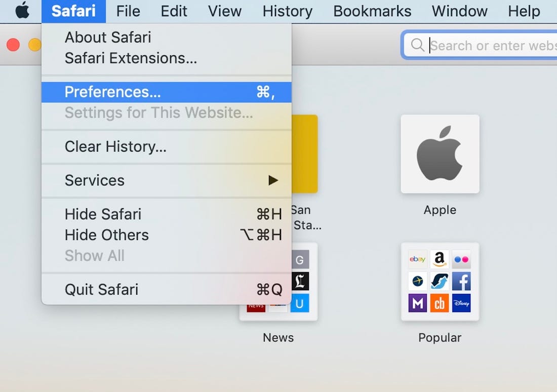Click the Facebook icon in Popular folder

(461, 281)
